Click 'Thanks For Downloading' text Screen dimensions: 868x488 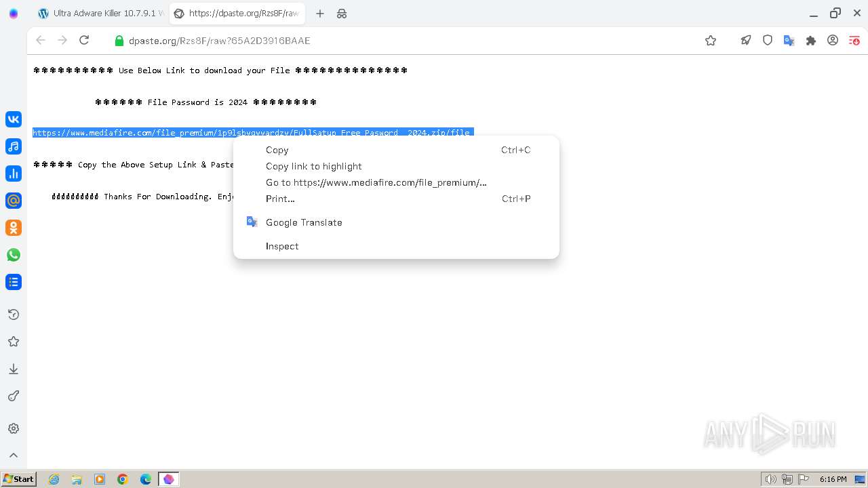pos(157,197)
